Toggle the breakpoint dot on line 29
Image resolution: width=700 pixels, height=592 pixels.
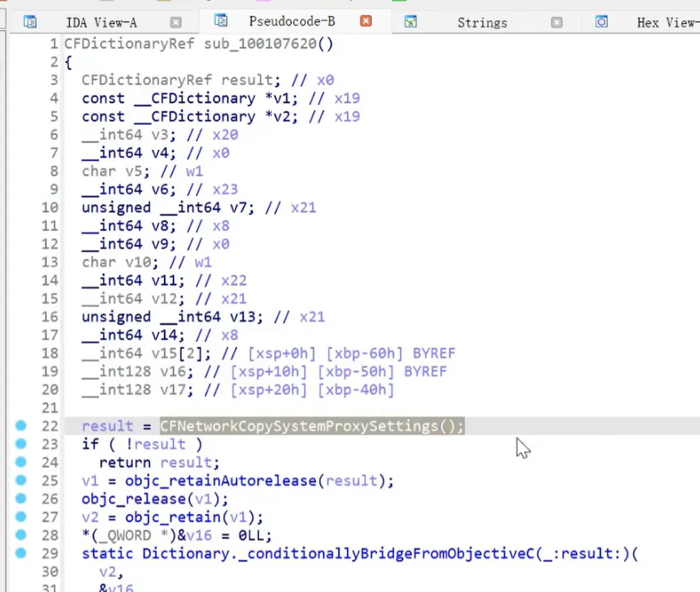21,553
